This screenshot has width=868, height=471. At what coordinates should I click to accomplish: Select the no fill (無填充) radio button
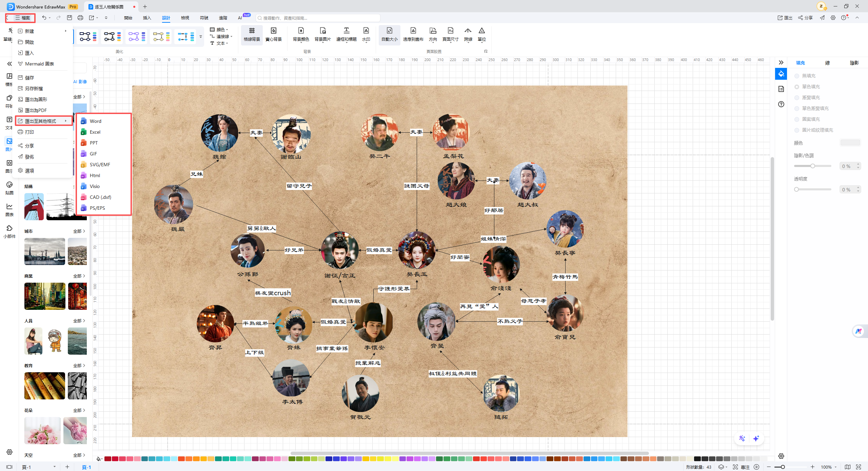tap(797, 76)
